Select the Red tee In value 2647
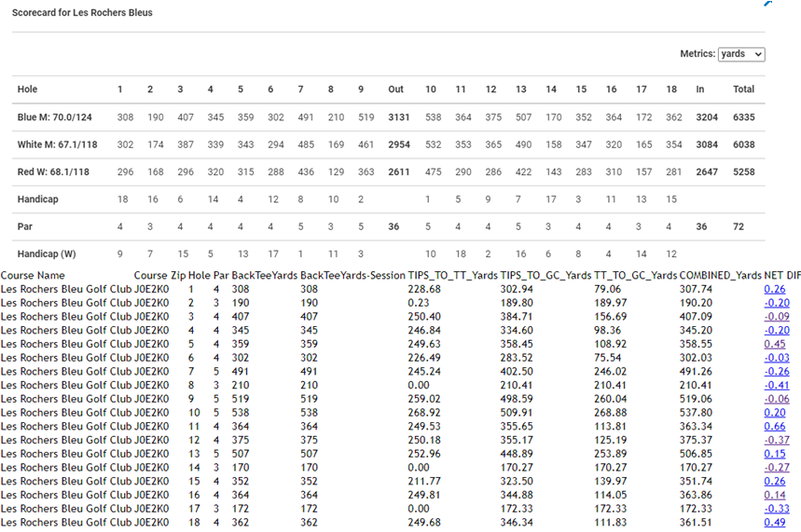Viewport: 801px width, 532px height. (x=707, y=172)
